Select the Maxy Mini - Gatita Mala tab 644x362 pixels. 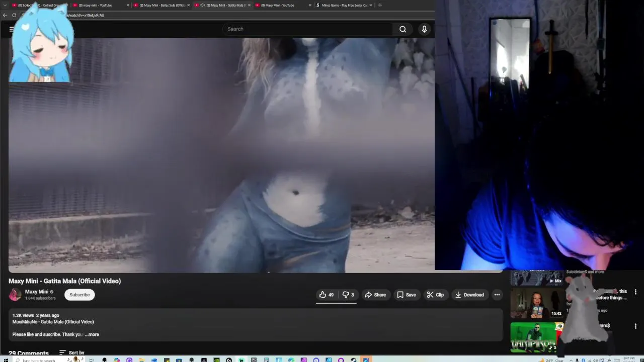pyautogui.click(x=223, y=5)
